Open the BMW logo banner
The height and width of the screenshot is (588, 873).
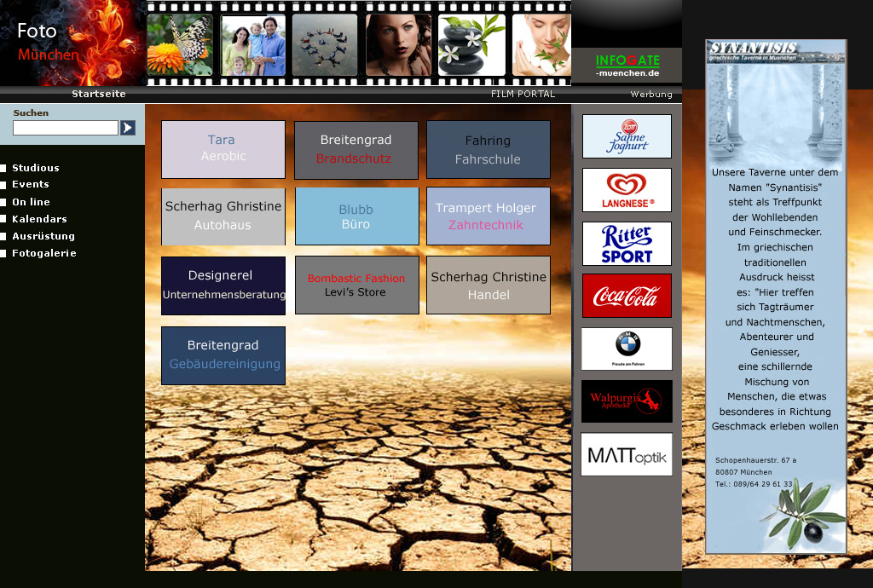pyautogui.click(x=627, y=349)
